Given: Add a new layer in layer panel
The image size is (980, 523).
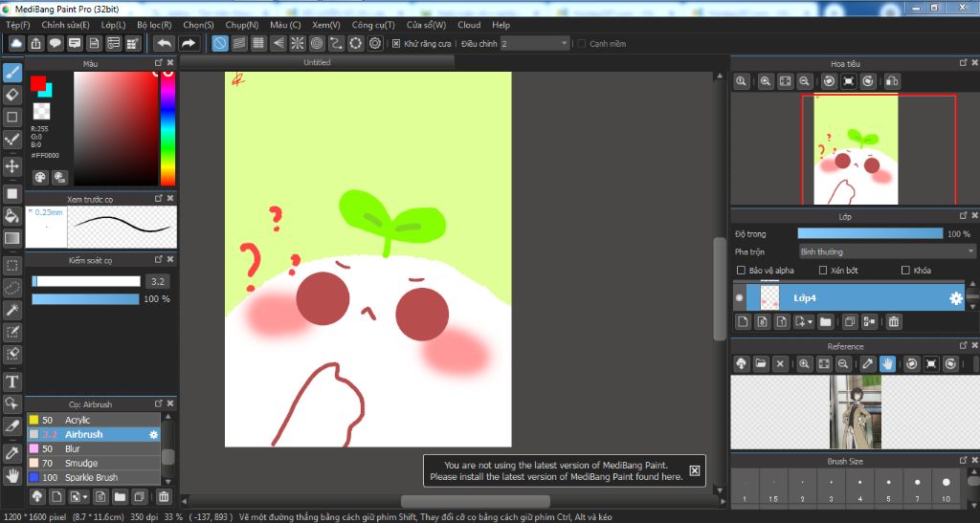Looking at the screenshot, I should [x=743, y=322].
